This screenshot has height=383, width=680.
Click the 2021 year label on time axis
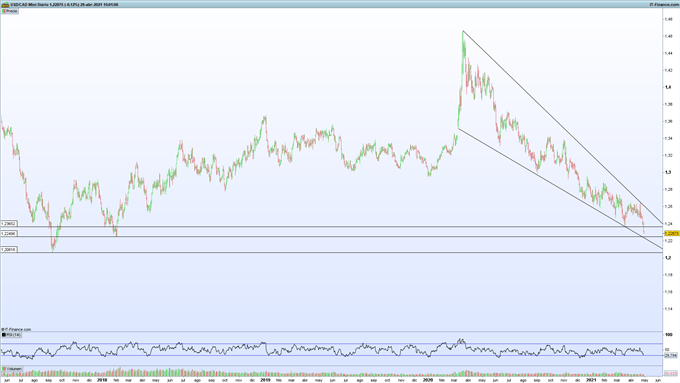591,380
